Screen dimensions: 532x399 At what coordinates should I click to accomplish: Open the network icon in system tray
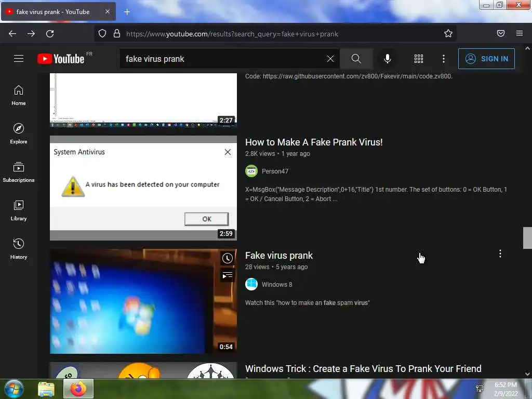pyautogui.click(x=480, y=389)
